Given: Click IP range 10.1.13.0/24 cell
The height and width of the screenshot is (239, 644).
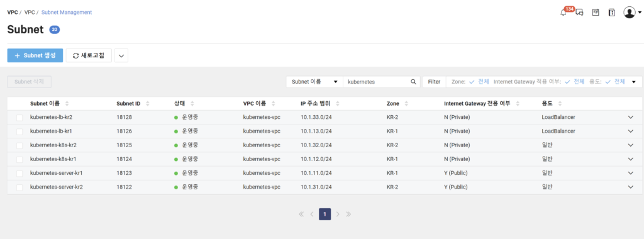Looking at the screenshot, I should (x=316, y=131).
